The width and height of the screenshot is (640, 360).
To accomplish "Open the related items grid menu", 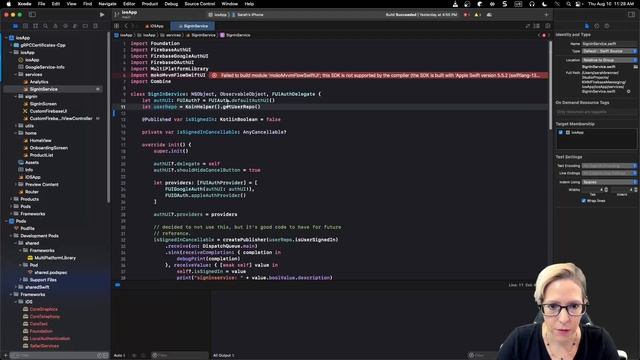I will pyautogui.click(x=116, y=26).
